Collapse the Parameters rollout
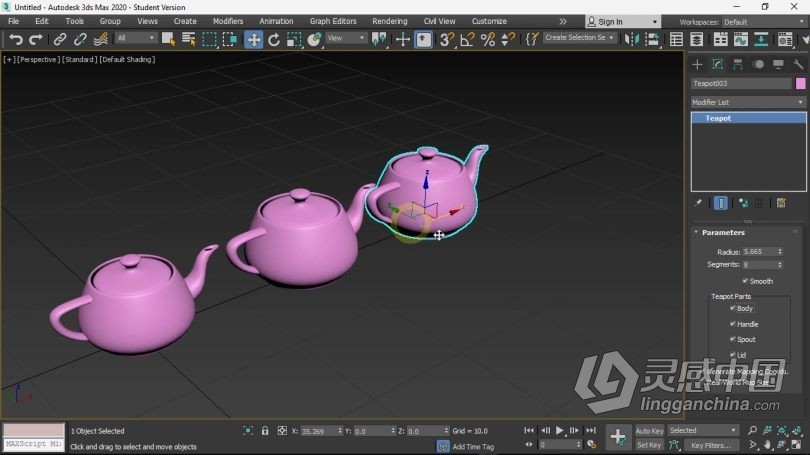Viewport: 810px width, 455px height. point(723,232)
